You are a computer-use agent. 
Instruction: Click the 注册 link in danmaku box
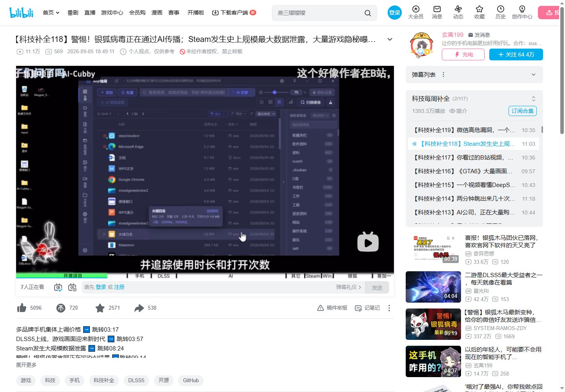pos(119,287)
